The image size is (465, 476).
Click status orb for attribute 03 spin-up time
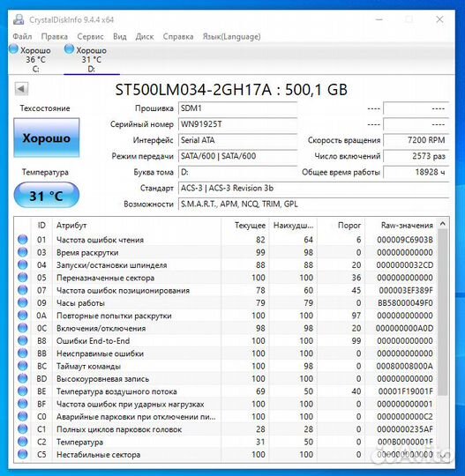(x=22, y=252)
